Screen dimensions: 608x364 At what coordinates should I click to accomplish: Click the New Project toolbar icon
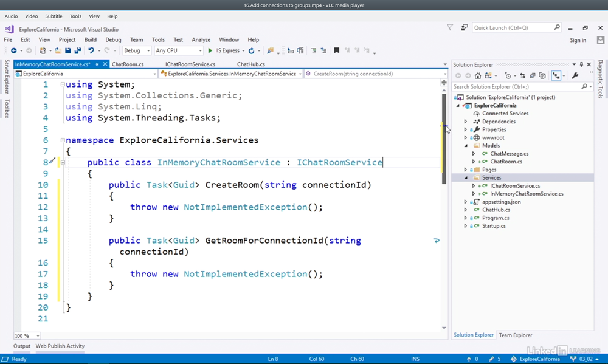click(x=43, y=50)
